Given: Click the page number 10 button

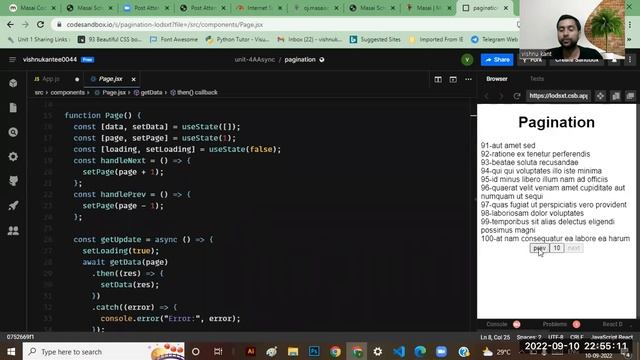Looking at the screenshot, I should pyautogui.click(x=557, y=248).
